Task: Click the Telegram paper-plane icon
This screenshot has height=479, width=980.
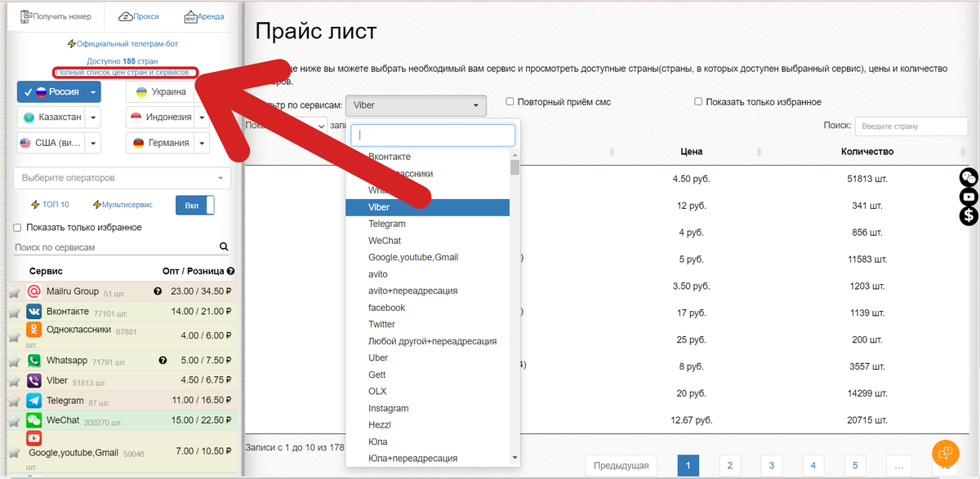Action: [33, 401]
